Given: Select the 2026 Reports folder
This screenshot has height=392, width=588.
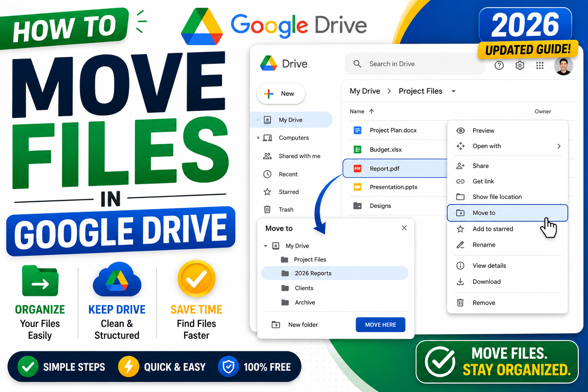Looking at the screenshot, I should click(335, 273).
